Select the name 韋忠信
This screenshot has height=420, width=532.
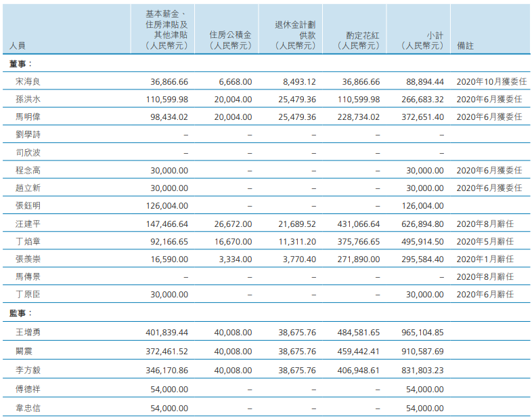[x=28, y=408]
